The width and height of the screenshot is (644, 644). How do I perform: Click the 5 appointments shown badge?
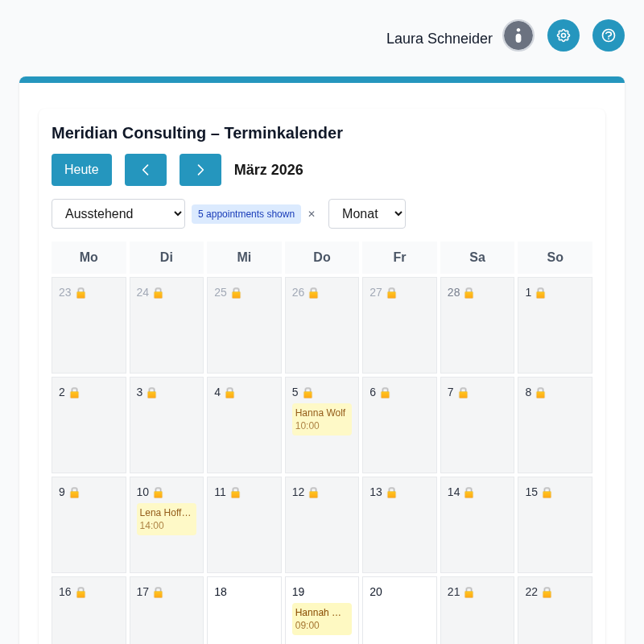[246, 213]
